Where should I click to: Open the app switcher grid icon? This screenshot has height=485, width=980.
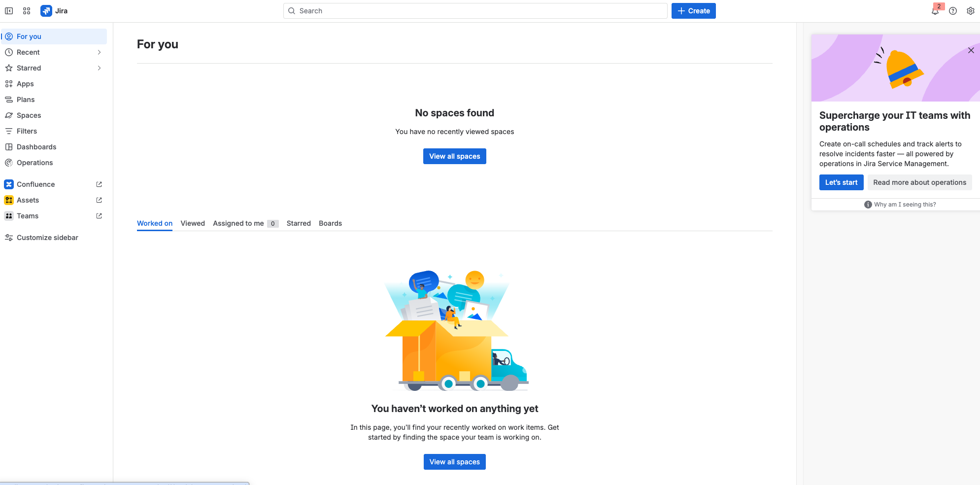pyautogui.click(x=27, y=11)
